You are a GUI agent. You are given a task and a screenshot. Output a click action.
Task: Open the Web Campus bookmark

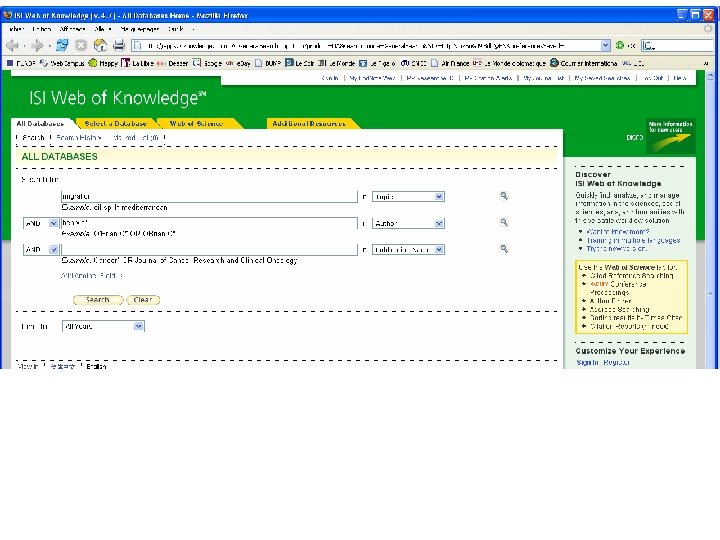tap(62, 63)
